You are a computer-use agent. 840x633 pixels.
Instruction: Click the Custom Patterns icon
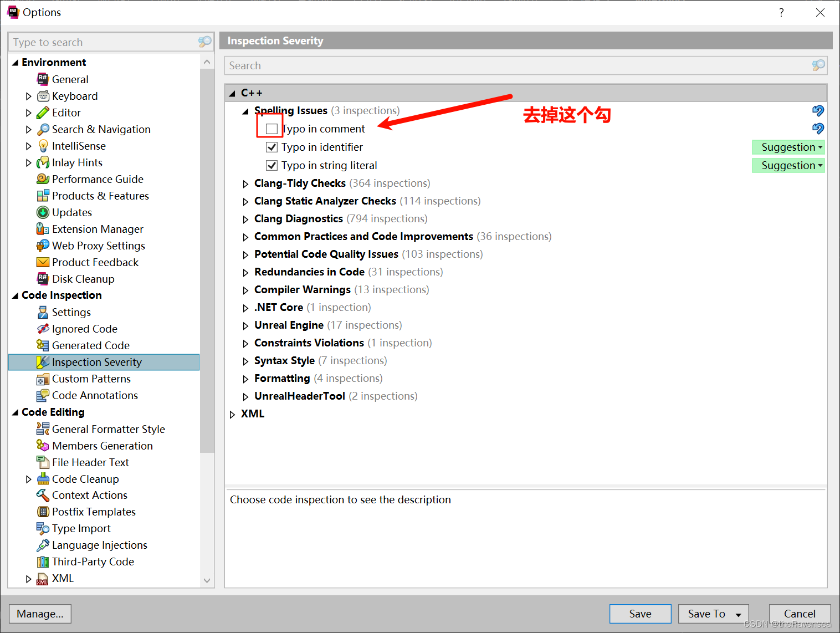click(43, 379)
